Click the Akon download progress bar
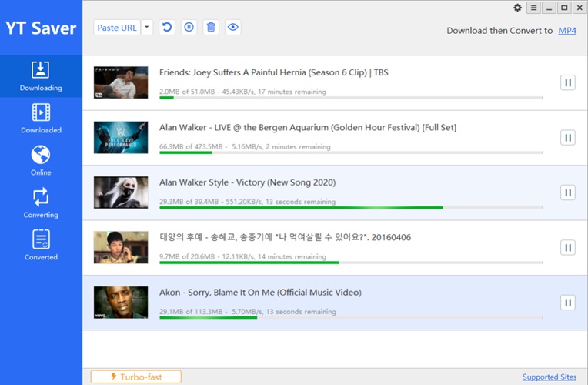The width and height of the screenshot is (588, 385). (x=351, y=317)
